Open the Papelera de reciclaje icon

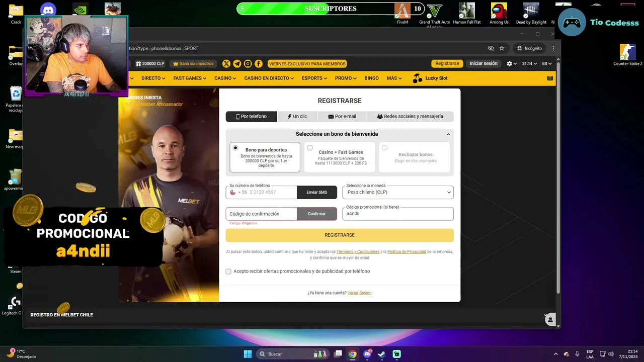(x=16, y=100)
